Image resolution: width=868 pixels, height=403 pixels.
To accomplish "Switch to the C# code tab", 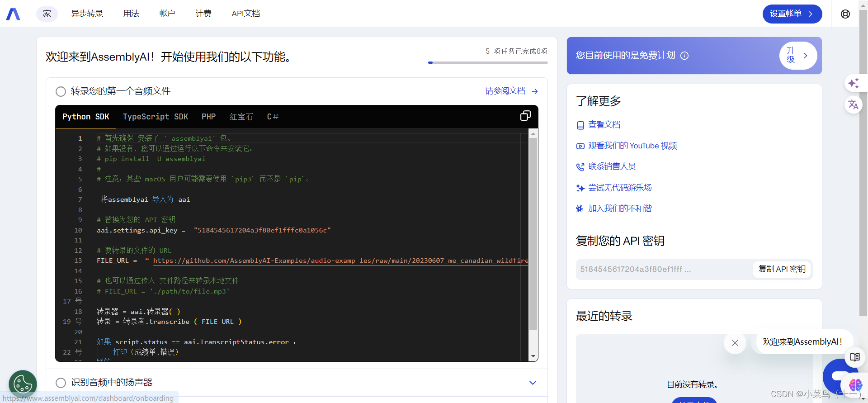I will pos(273,117).
